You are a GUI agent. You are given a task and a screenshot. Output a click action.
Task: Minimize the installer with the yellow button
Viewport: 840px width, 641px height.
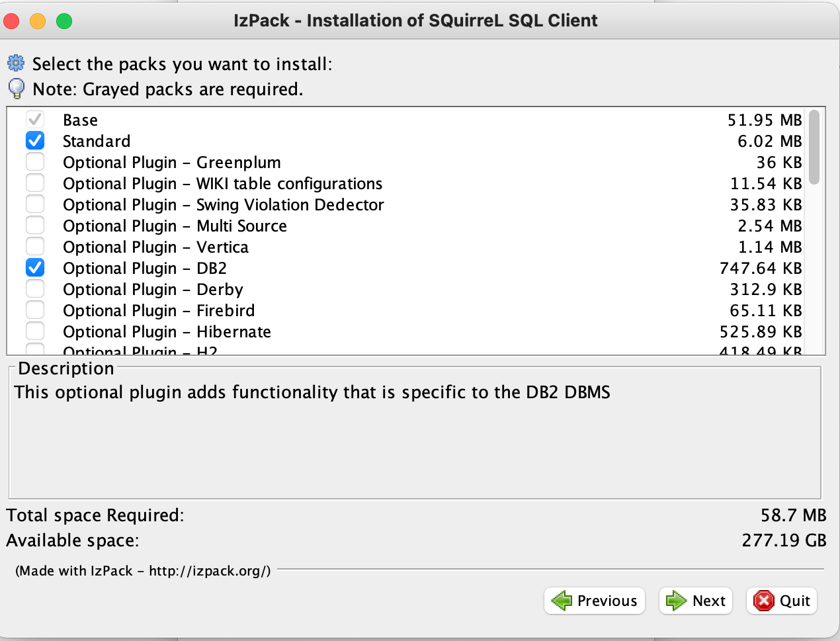click(38, 21)
